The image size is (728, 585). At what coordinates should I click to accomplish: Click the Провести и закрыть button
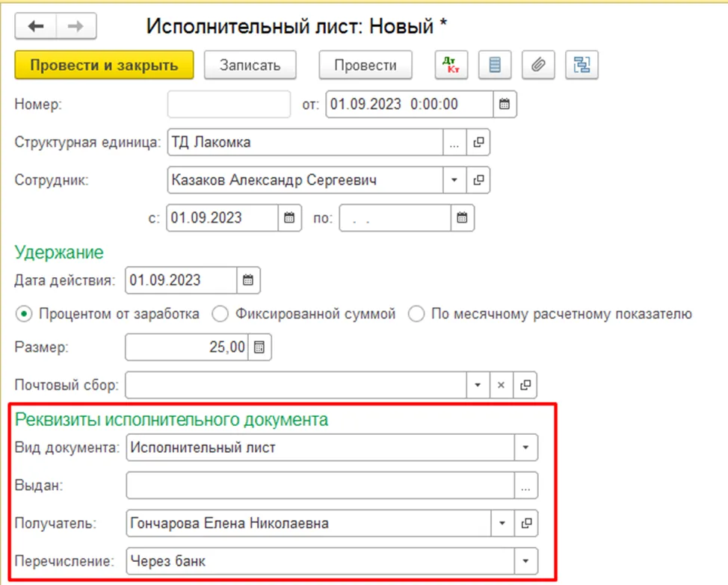pyautogui.click(x=105, y=65)
